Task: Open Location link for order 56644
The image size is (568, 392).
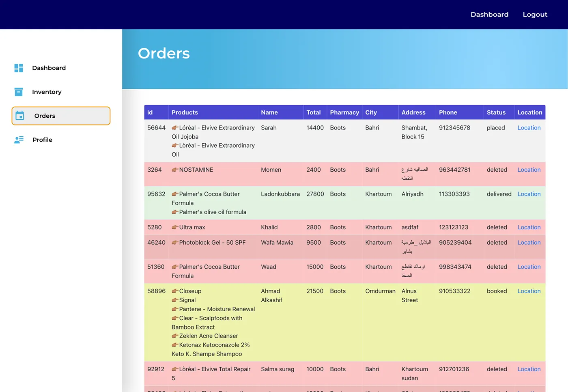Action: pyautogui.click(x=529, y=128)
